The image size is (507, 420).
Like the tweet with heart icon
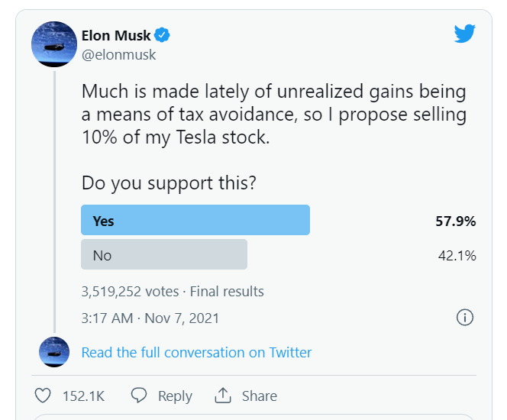click(x=44, y=396)
